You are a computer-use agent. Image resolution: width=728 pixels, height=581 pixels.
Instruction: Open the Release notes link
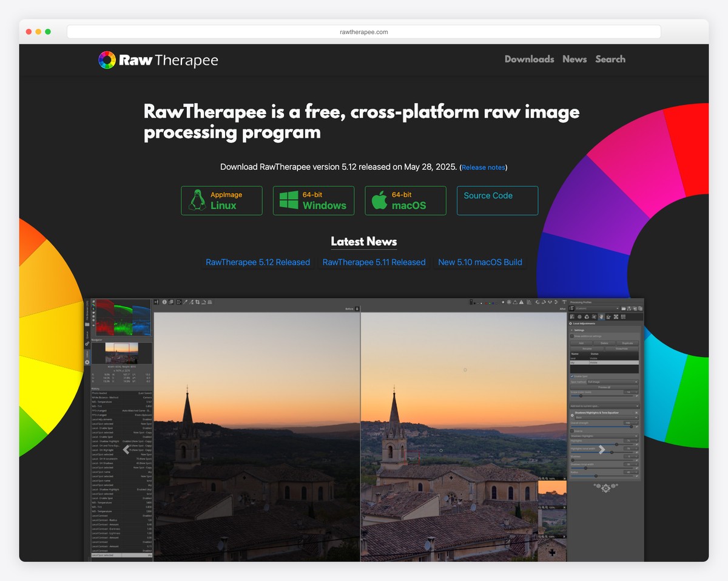click(484, 167)
